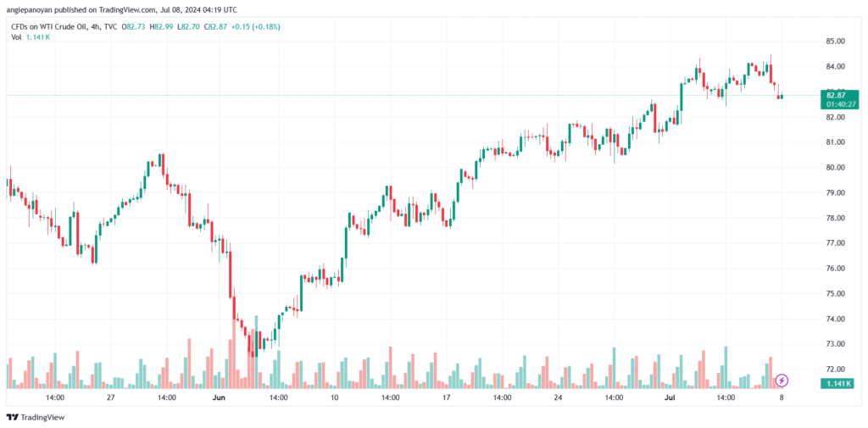Click the date 24 on time axis
The image size is (868, 428).
pos(558,397)
